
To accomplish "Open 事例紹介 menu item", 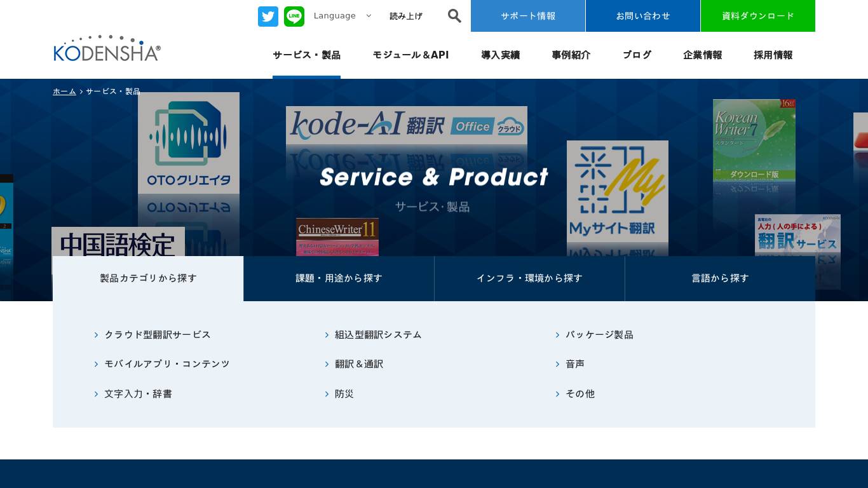I will (x=571, y=55).
